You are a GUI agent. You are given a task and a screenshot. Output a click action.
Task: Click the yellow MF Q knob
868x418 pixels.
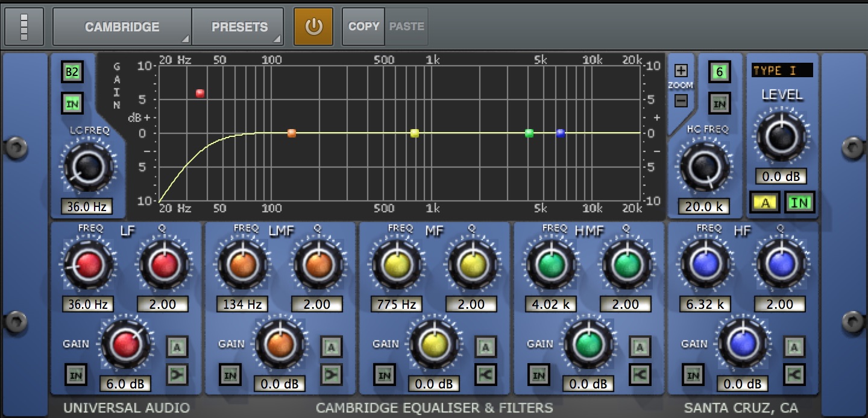coord(473,264)
